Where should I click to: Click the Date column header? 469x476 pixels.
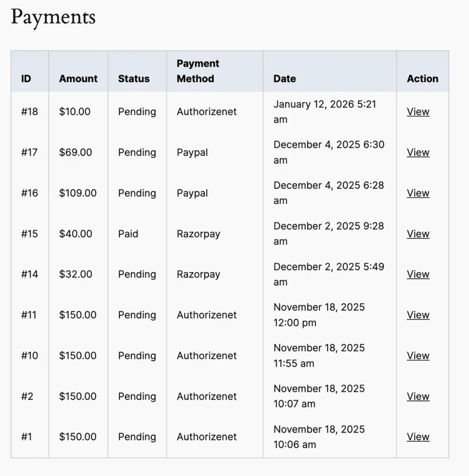(284, 79)
